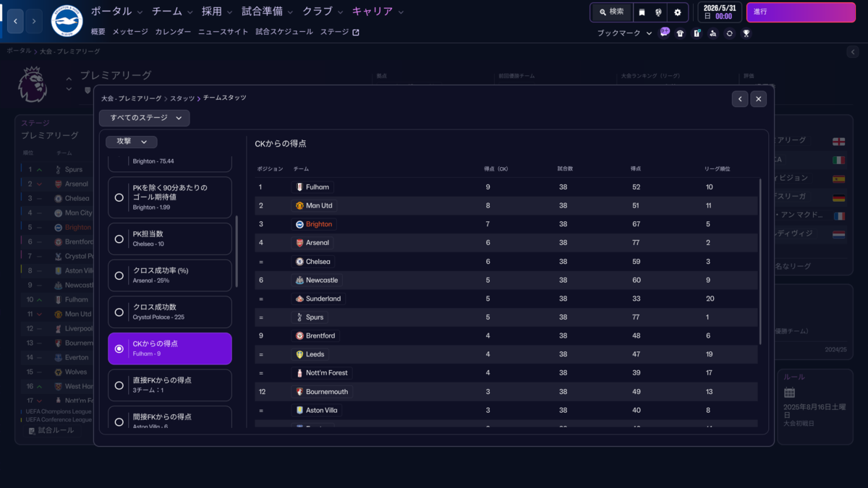Viewport: 868px width, 488px height.
Task: Click スタッツ breadcrumb in dialog
Action: [x=182, y=98]
